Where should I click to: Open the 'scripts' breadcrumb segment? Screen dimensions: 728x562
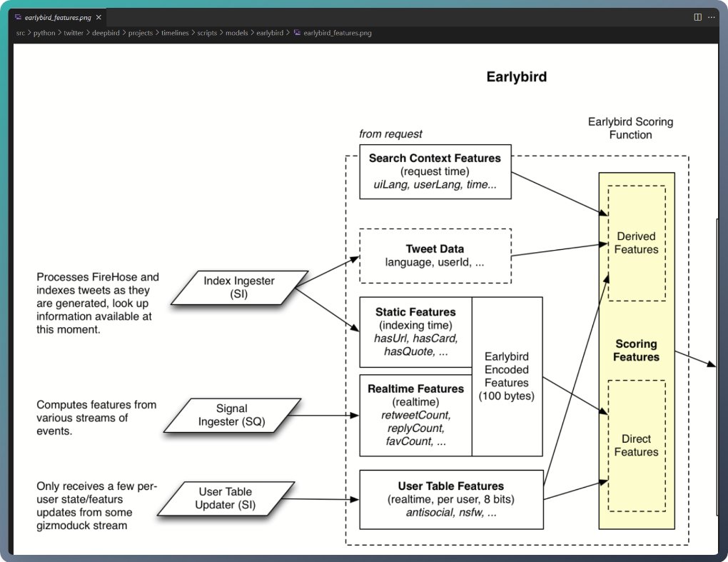[x=207, y=33]
